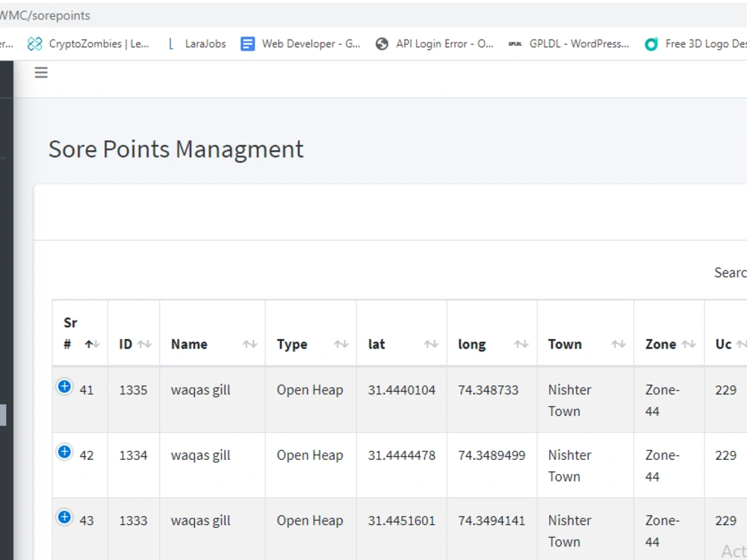747x560 pixels.
Task: Sort table by ID column
Action: [134, 333]
